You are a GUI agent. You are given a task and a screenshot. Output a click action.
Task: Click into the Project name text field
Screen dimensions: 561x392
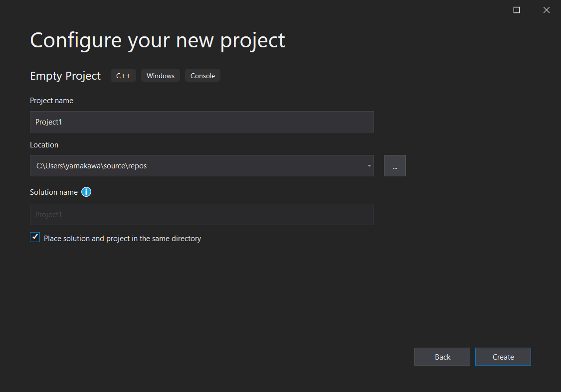(201, 122)
